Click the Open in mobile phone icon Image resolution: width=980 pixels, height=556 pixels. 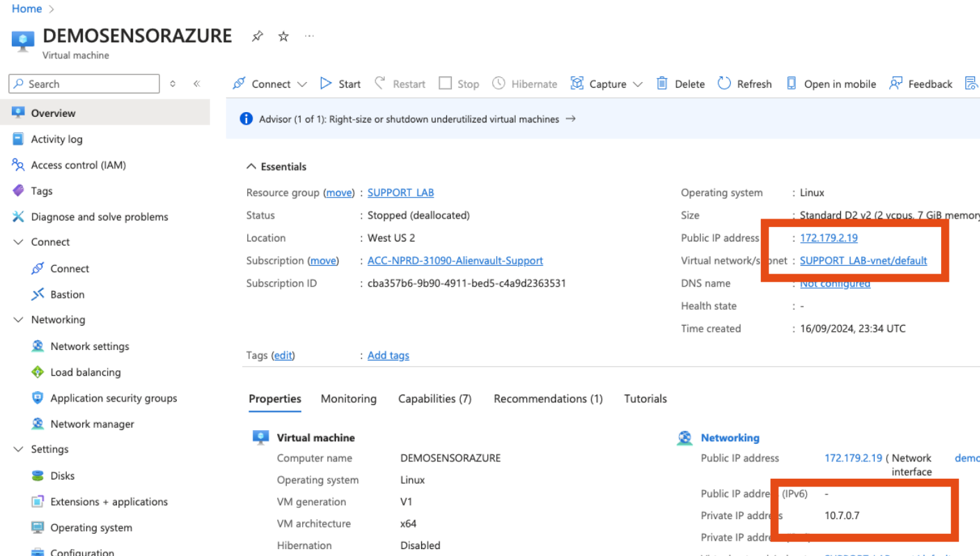[791, 84]
